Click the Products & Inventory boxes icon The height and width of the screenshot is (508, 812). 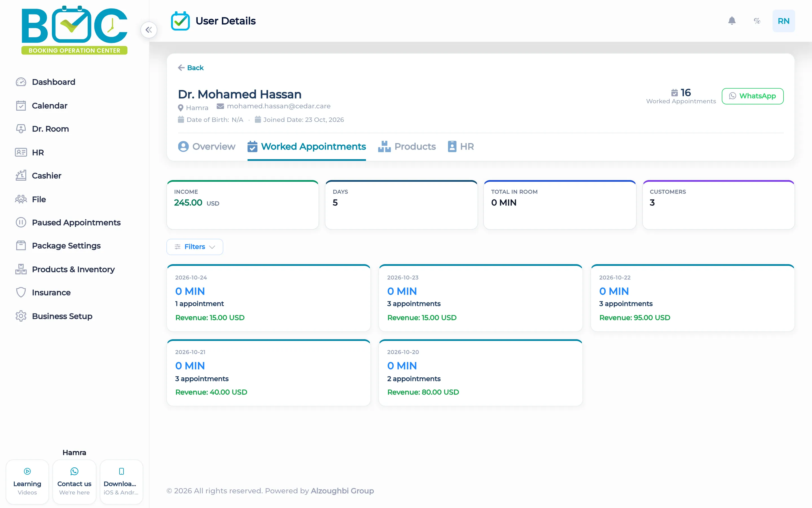coord(21,269)
